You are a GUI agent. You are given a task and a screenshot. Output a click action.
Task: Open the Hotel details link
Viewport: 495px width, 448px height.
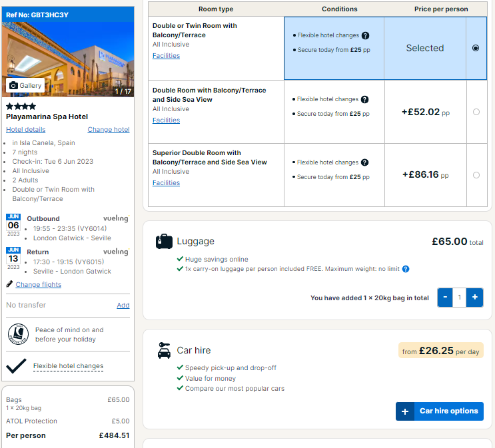(25, 129)
